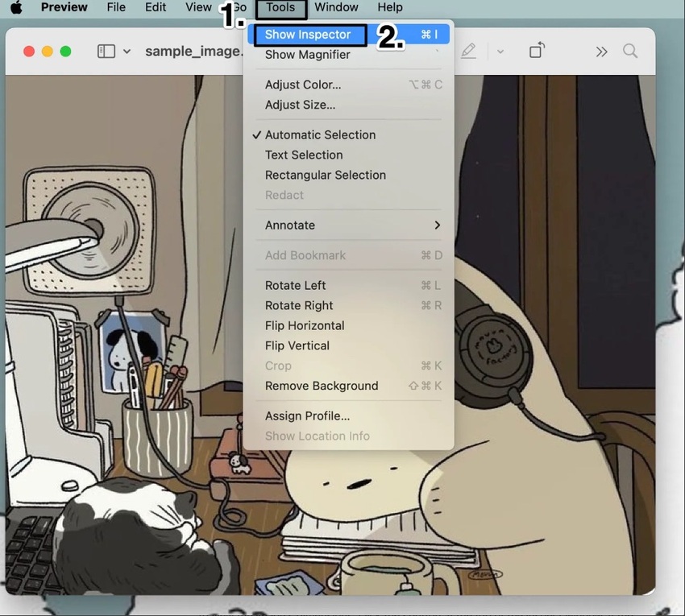Choose Show Inspector from Tools menu
The height and width of the screenshot is (616, 685).
pos(349,35)
